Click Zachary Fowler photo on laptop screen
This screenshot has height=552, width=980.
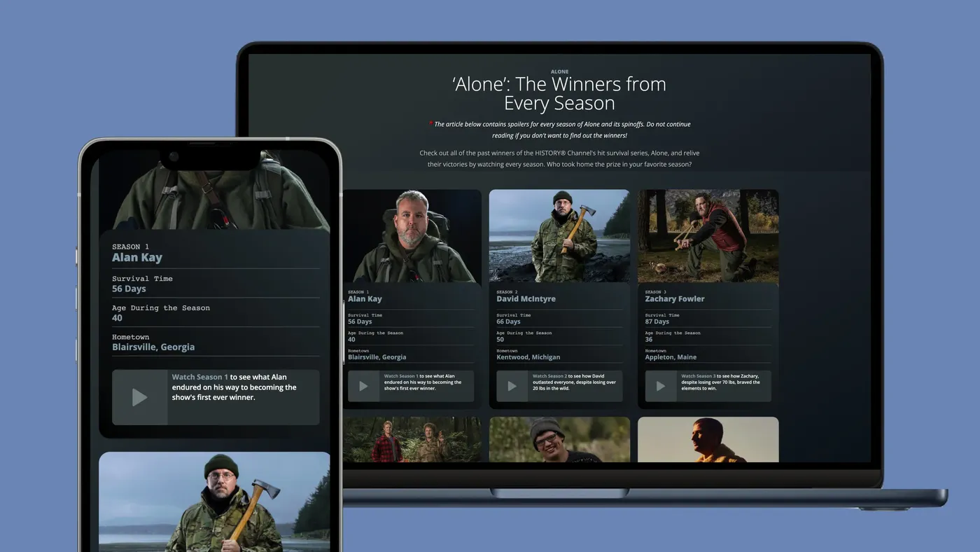[708, 236]
